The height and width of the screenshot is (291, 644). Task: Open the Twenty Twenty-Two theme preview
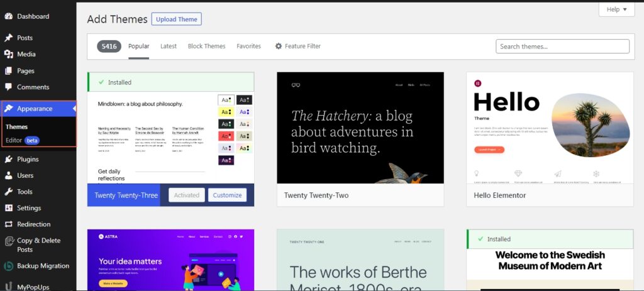click(x=360, y=128)
